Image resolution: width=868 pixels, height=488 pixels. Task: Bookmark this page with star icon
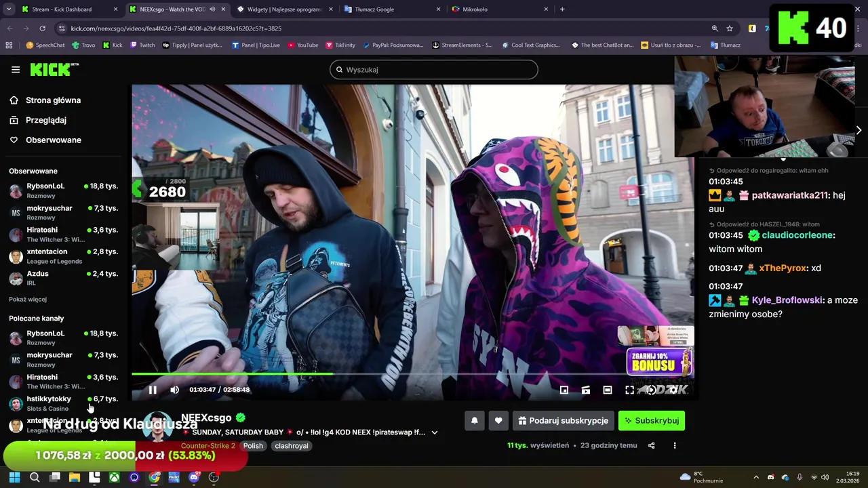coord(730,28)
